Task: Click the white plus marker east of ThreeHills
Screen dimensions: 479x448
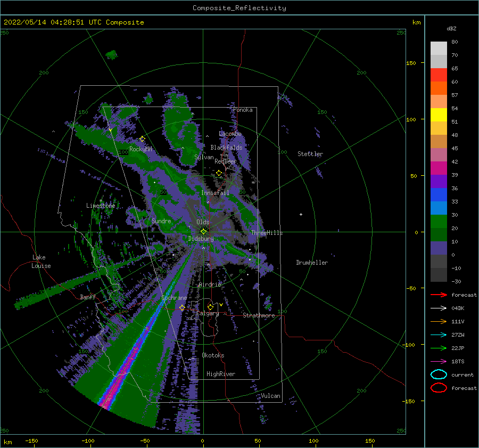Action: click(301, 214)
